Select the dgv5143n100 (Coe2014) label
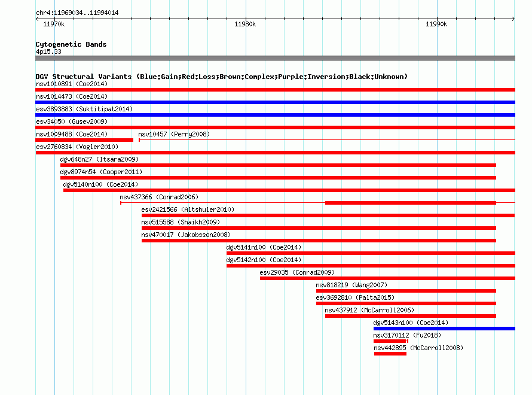The height and width of the screenshot is (395, 532). click(x=411, y=323)
